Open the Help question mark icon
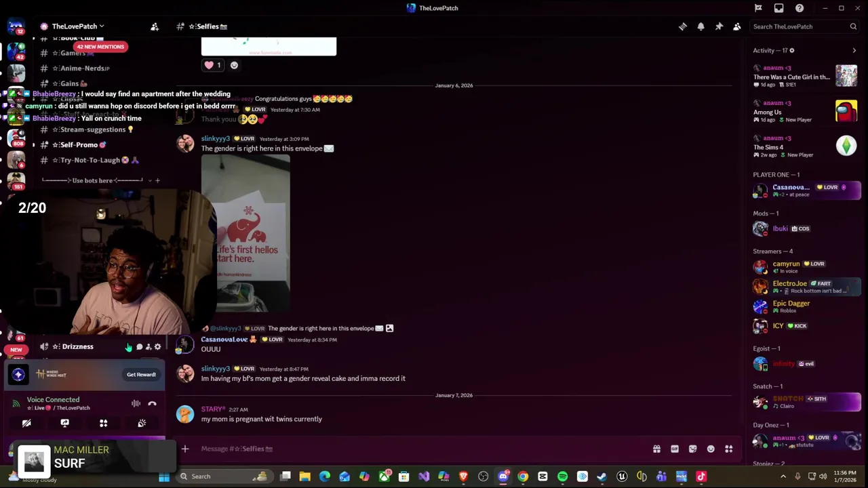 [800, 8]
